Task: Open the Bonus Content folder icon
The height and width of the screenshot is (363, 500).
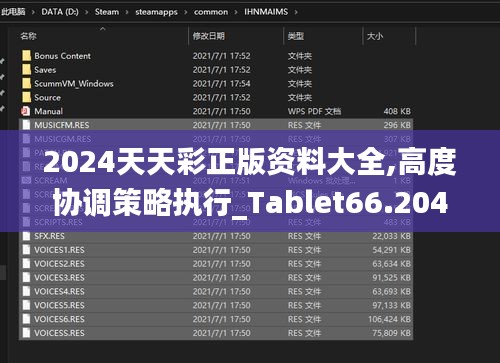Action: coord(26,56)
